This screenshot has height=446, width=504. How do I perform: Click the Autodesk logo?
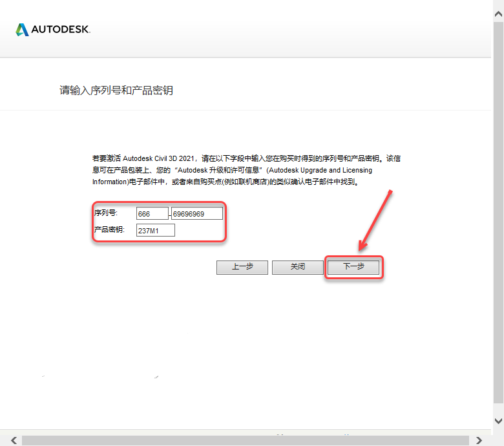53,30
